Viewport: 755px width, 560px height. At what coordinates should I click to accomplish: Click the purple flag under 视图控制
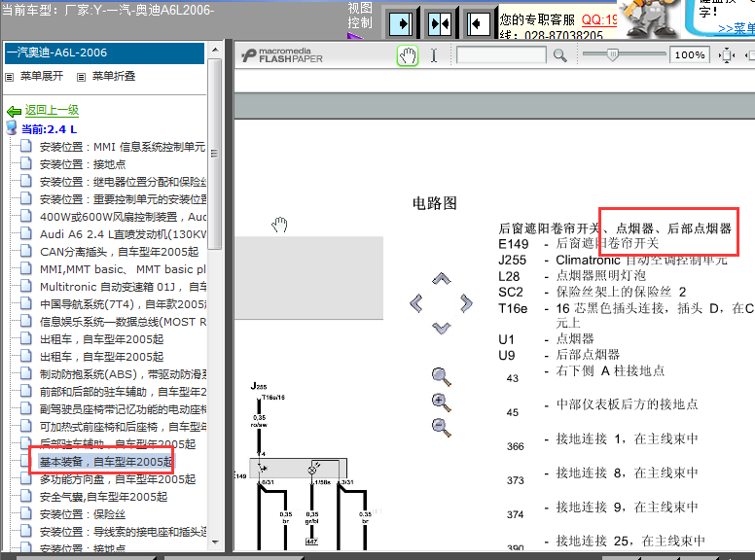[x=354, y=36]
